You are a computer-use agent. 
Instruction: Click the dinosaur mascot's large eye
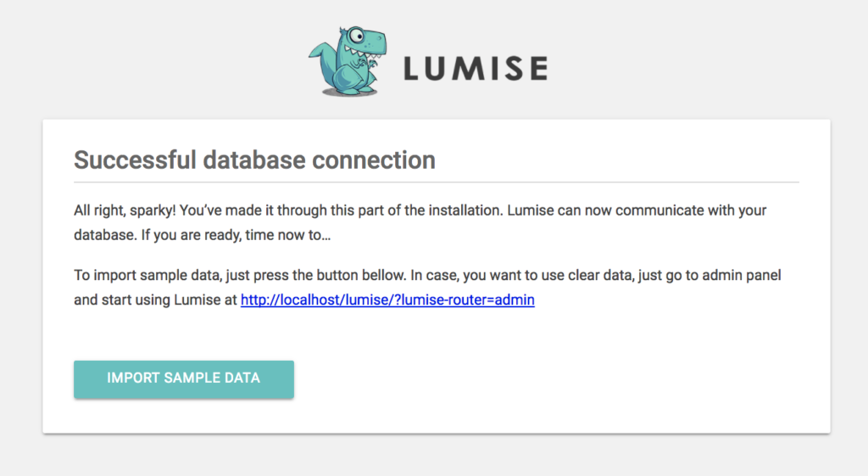pyautogui.click(x=357, y=36)
